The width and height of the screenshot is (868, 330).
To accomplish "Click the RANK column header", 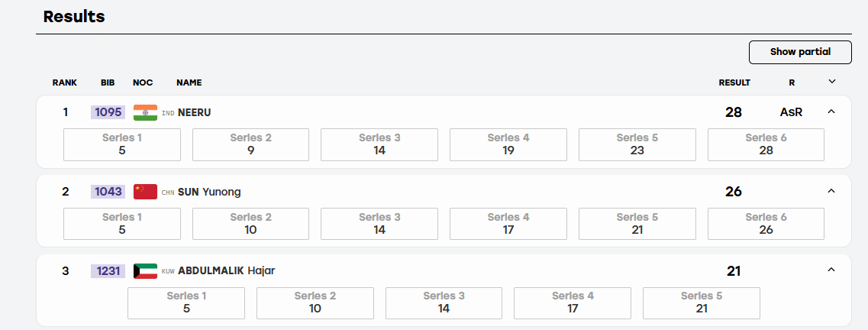I will pos(65,82).
